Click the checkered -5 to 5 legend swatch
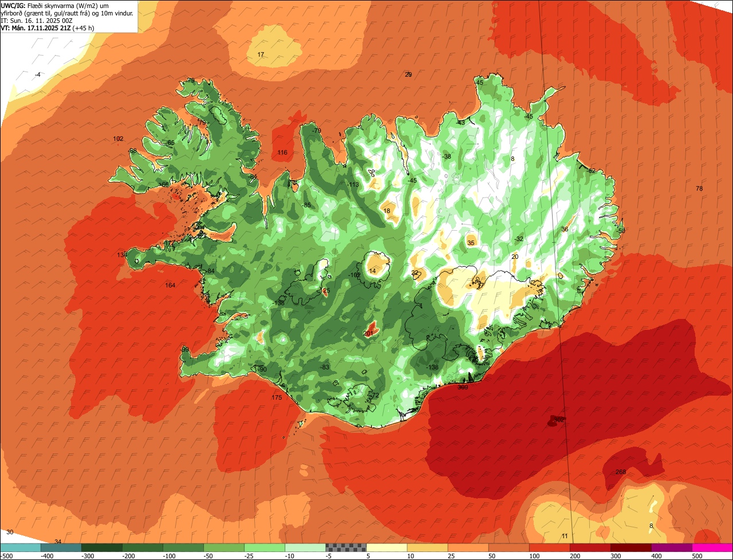The image size is (733, 560). [x=346, y=547]
